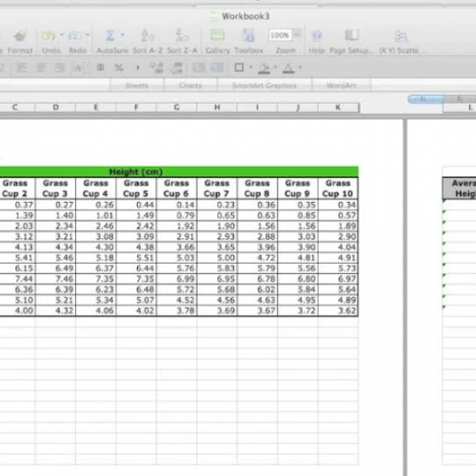The image size is (476, 476).
Task: Open the Gallery icon
Action: pyautogui.click(x=218, y=35)
